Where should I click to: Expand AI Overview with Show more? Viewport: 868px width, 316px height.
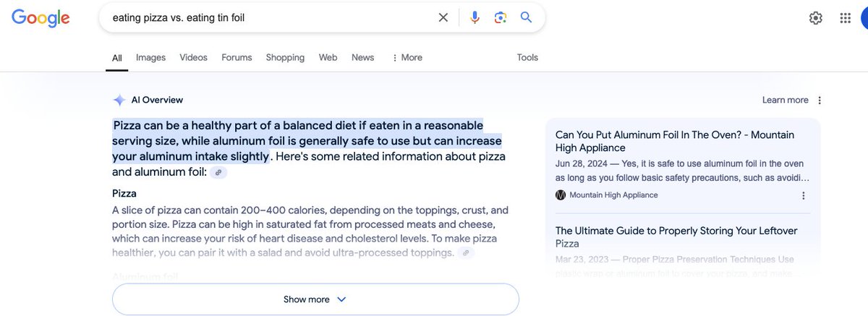pyautogui.click(x=315, y=299)
